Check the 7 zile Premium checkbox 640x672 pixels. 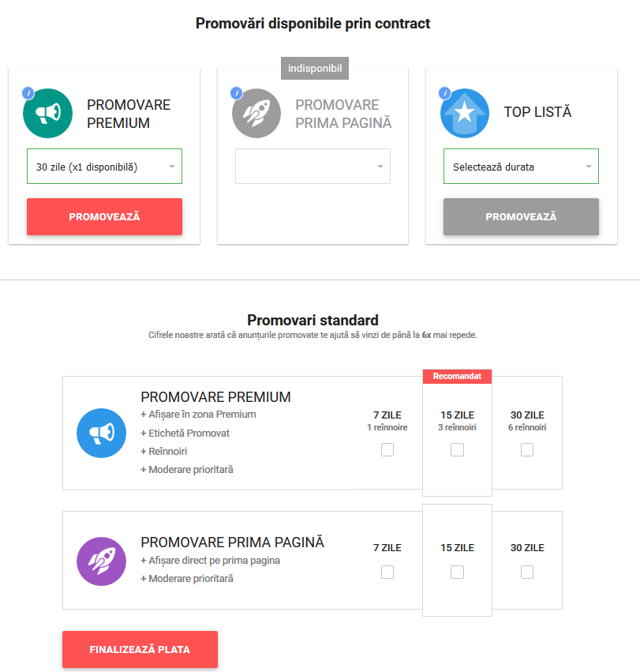click(x=387, y=449)
